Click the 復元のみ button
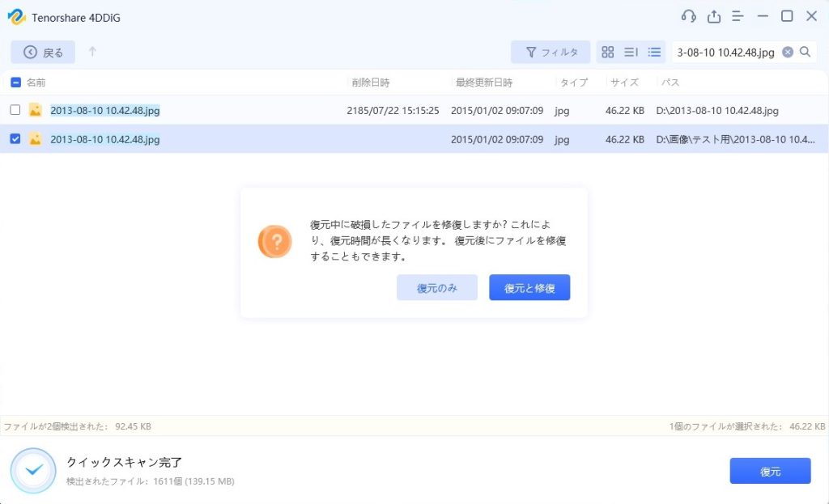Screen dimensions: 829x504 (437, 287)
